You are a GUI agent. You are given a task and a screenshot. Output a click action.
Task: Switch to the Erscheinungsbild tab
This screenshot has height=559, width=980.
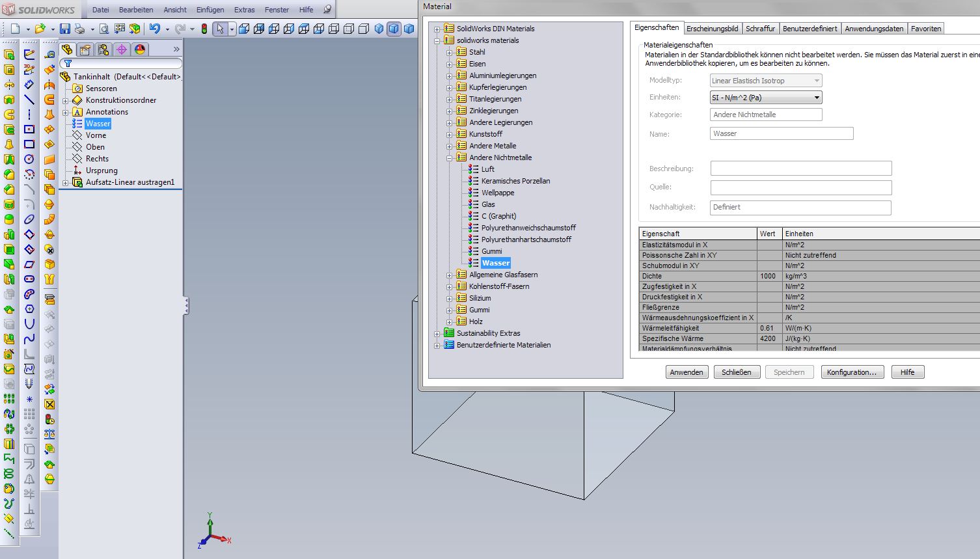(713, 29)
